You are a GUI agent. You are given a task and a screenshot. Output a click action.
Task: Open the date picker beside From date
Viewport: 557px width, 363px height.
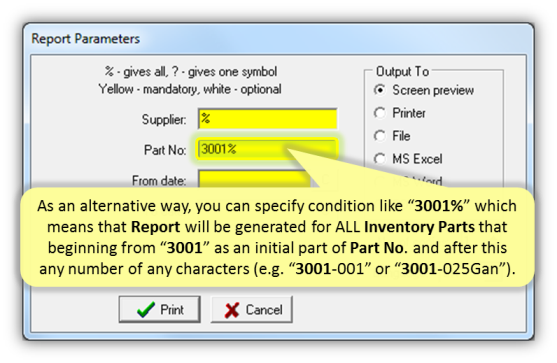pyautogui.click(x=325, y=179)
